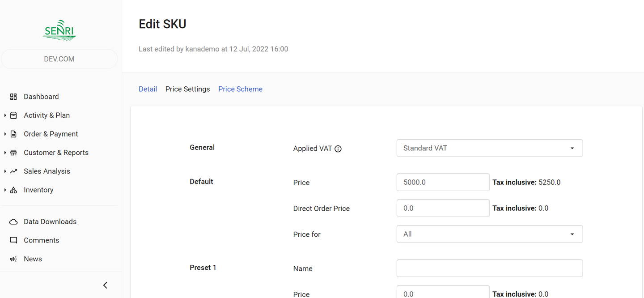This screenshot has width=644, height=298.
Task: Click the DEV.COM account button
Action: (59, 59)
